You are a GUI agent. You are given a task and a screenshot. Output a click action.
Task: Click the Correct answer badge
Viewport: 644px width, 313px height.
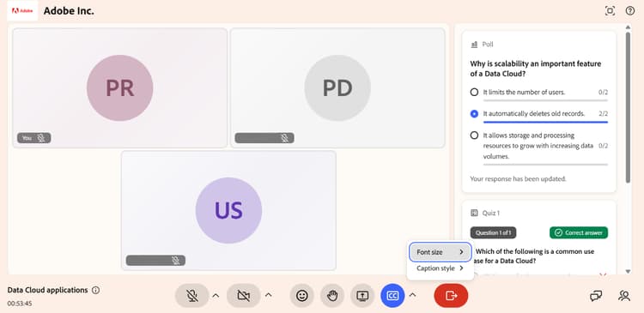579,232
